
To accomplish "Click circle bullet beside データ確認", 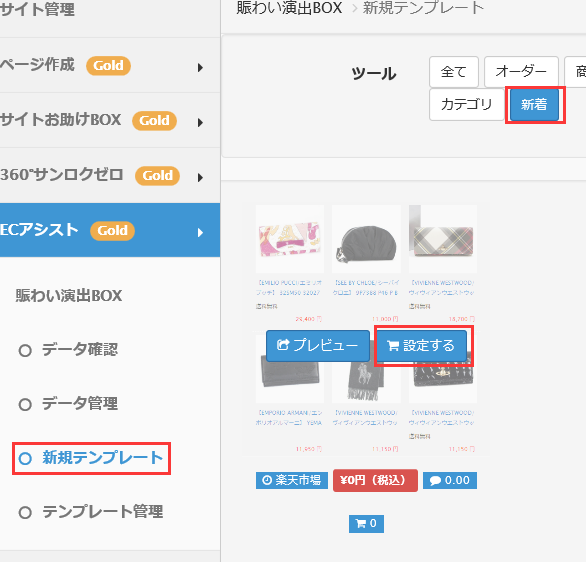I will pos(25,351).
